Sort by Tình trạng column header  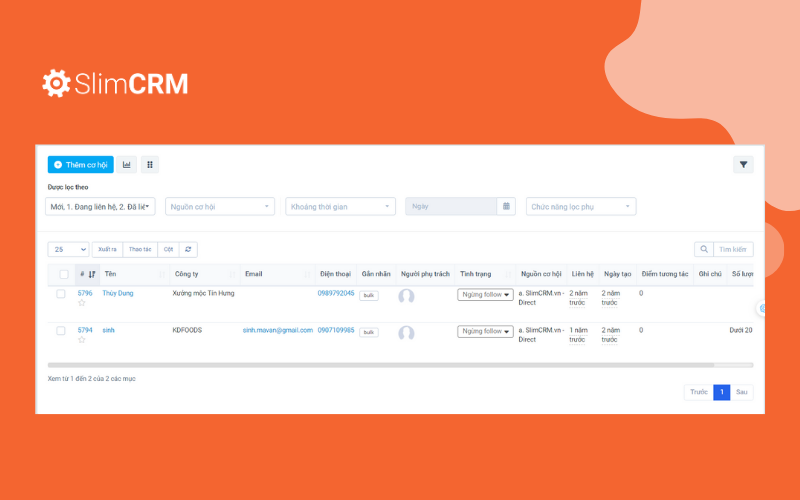click(x=485, y=274)
